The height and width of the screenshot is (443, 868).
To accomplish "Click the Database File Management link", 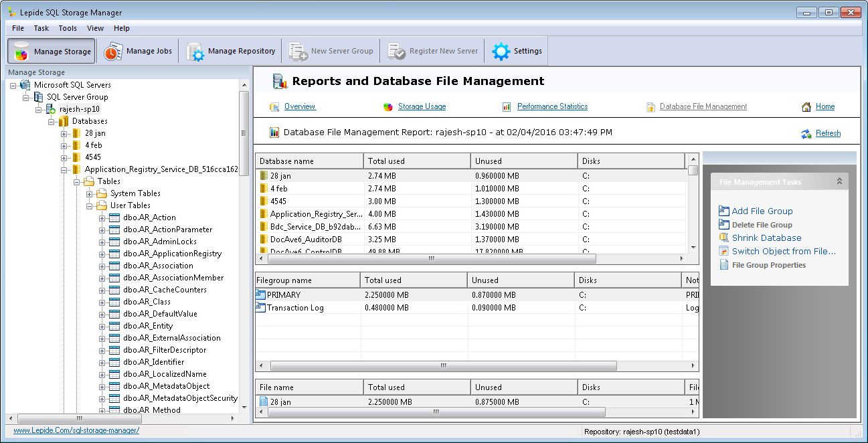I will (703, 106).
